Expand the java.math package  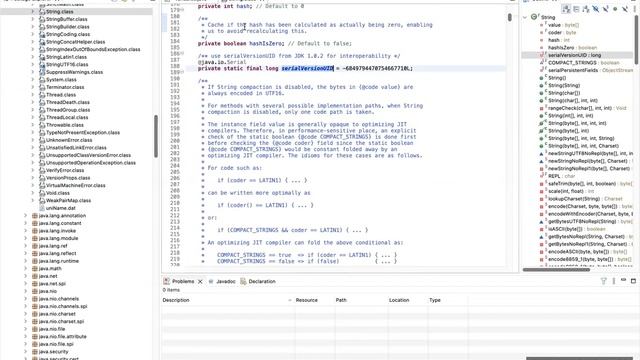26,269
